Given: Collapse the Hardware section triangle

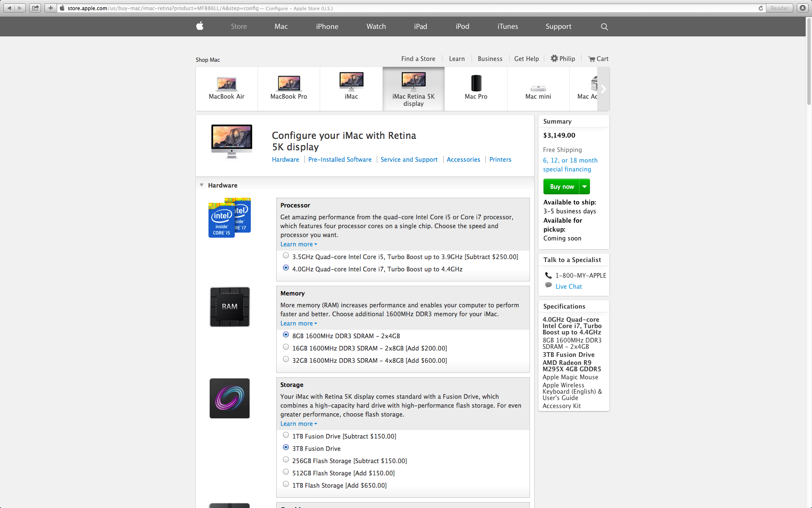Looking at the screenshot, I should click(202, 185).
